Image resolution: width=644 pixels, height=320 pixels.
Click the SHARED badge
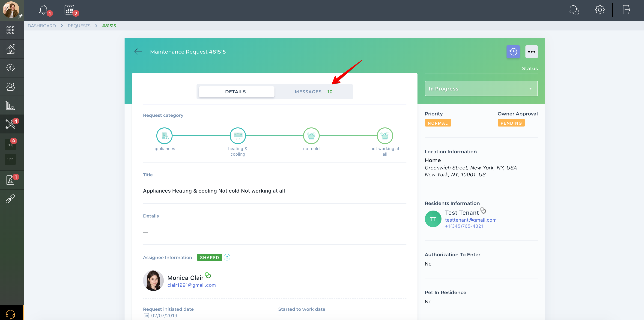pos(209,257)
